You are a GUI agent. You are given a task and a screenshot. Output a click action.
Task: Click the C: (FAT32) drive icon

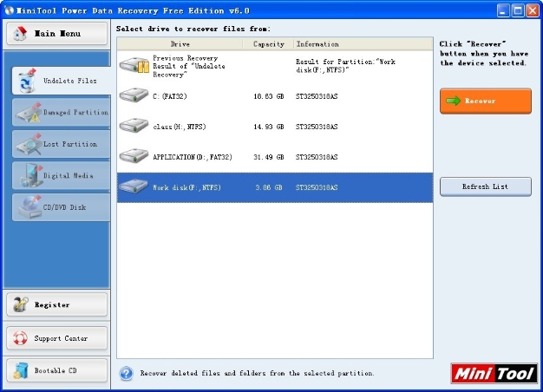click(134, 95)
